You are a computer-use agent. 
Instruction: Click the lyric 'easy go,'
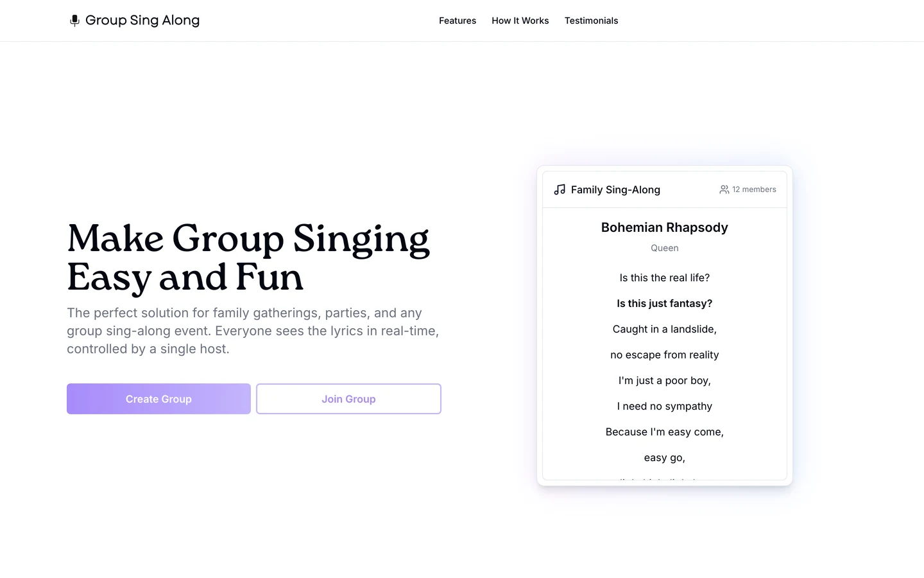pos(665,457)
